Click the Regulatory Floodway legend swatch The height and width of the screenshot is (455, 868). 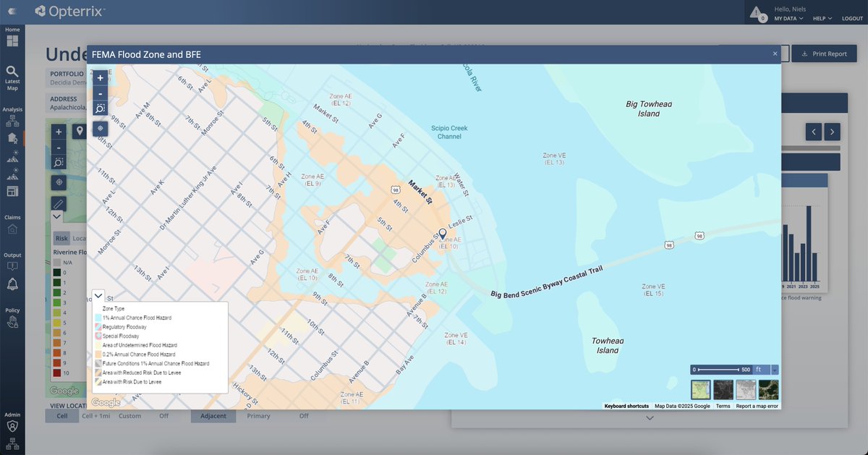coord(98,327)
